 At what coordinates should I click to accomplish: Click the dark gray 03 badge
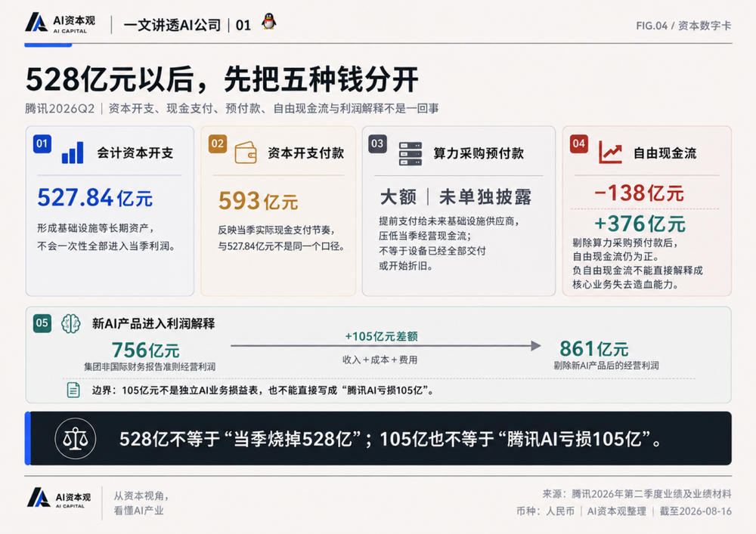tap(377, 144)
